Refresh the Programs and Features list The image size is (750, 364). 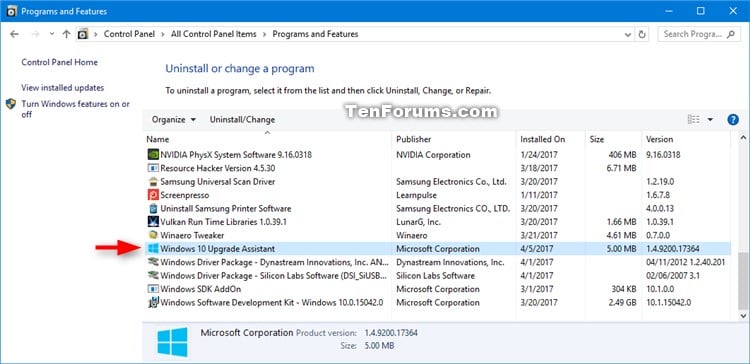[x=642, y=34]
